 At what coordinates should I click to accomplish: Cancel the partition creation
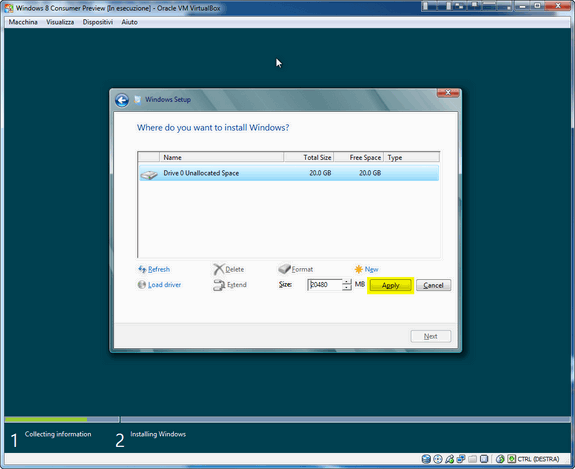point(433,285)
